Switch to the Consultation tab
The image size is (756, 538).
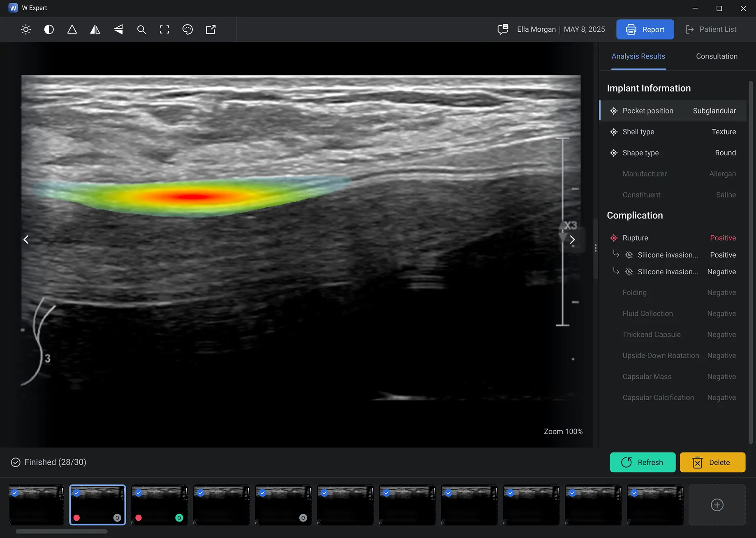(717, 56)
